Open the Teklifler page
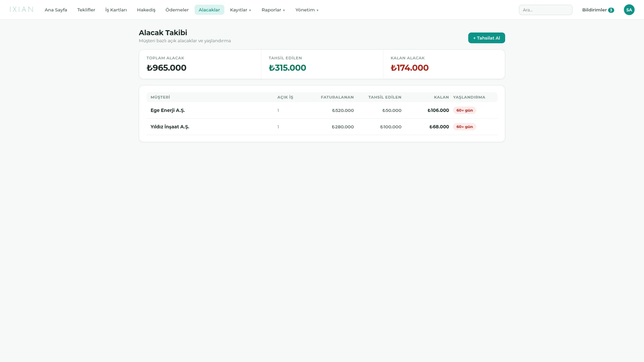 86,10
